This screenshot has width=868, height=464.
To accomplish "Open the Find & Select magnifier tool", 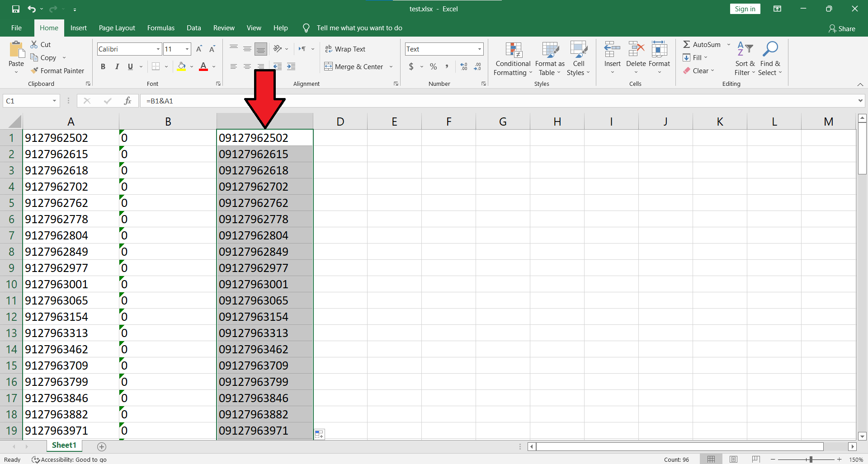I will 769,49.
